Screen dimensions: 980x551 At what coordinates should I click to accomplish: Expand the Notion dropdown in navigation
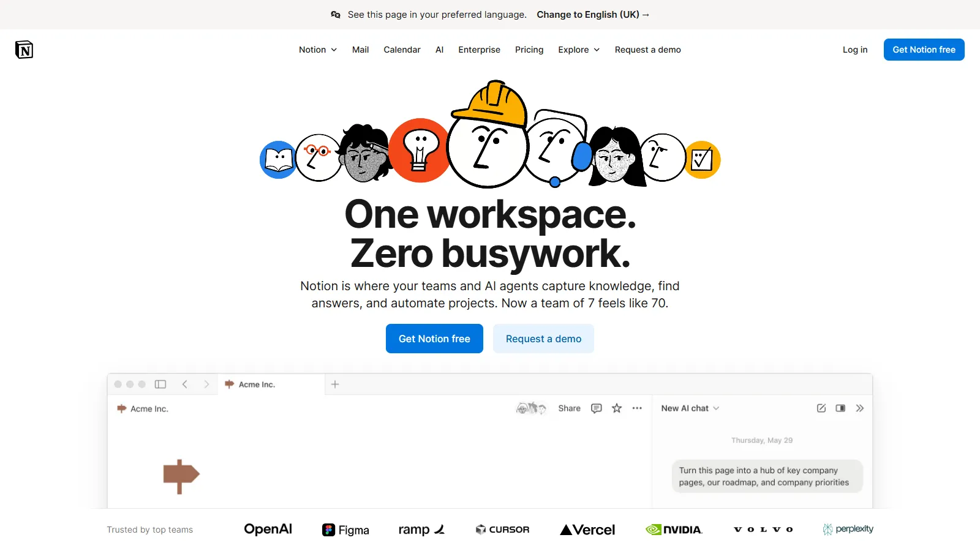(x=317, y=50)
